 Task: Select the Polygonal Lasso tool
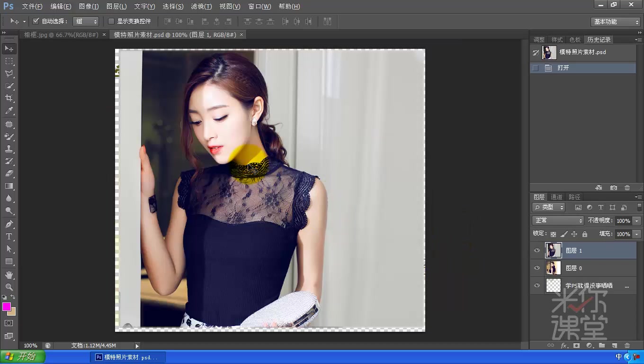(x=9, y=73)
